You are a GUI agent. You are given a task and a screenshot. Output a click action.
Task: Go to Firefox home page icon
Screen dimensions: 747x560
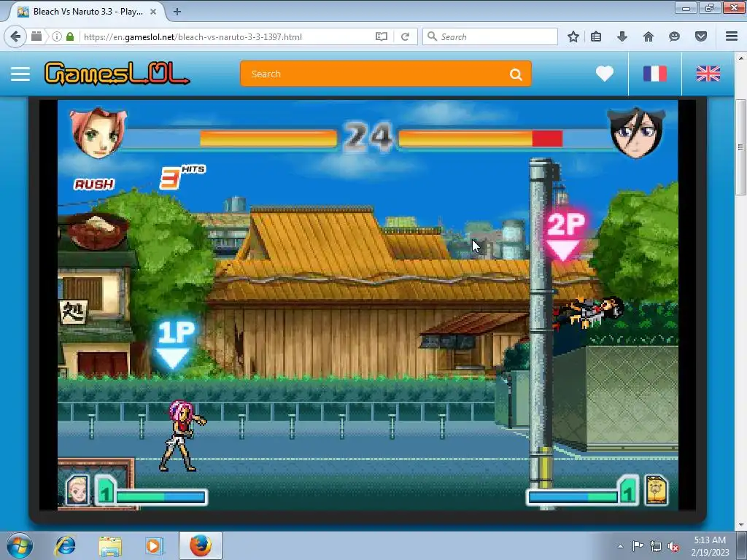click(648, 36)
